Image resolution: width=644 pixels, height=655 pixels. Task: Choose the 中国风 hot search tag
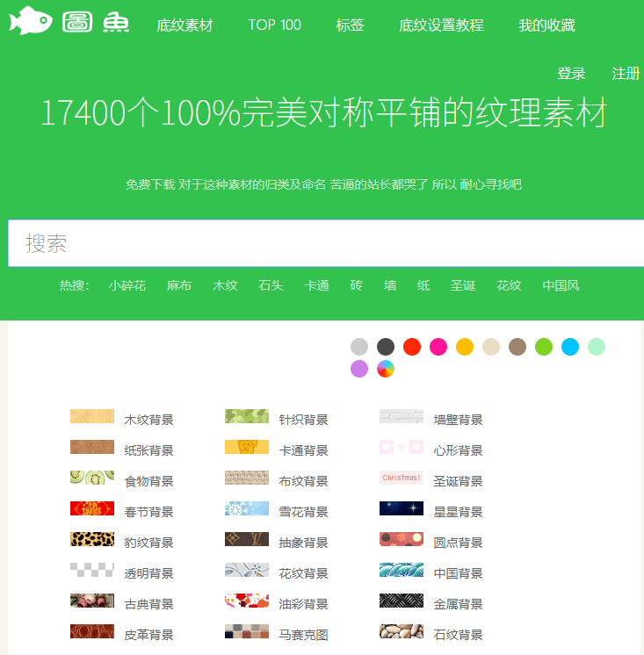(561, 285)
